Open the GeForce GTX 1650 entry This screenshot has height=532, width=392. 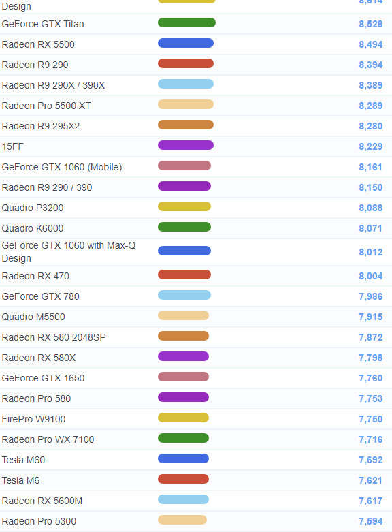pyautogui.click(x=43, y=378)
